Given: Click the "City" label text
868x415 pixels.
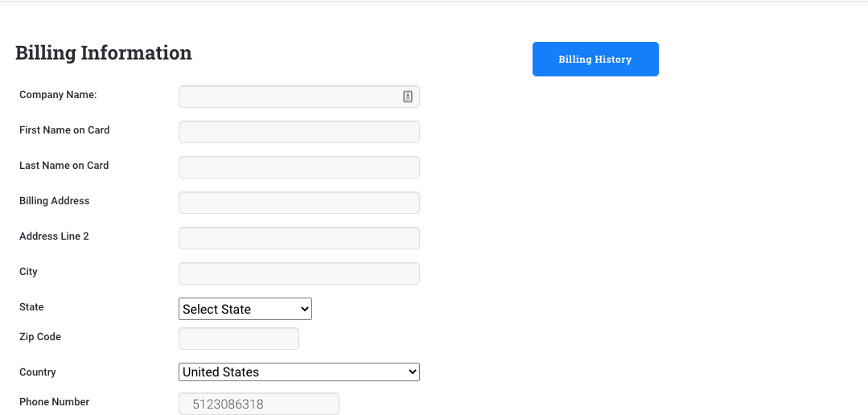Looking at the screenshot, I should coord(29,272).
